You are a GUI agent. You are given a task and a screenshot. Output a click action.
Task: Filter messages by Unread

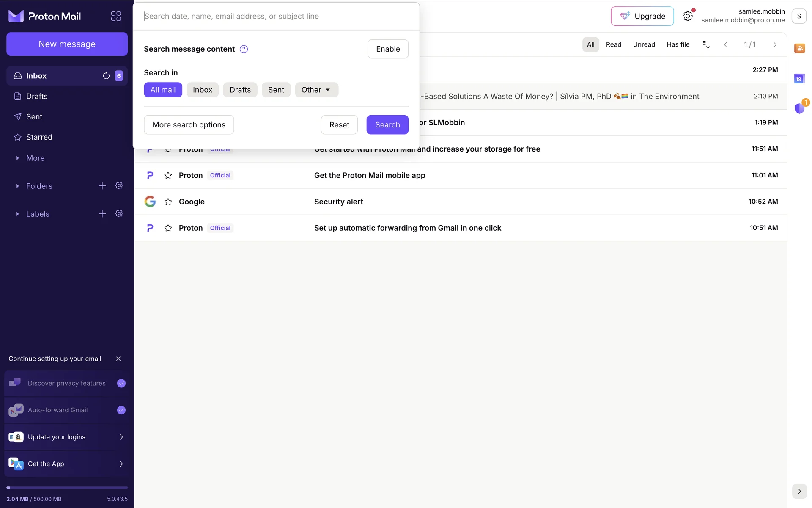coord(644,44)
